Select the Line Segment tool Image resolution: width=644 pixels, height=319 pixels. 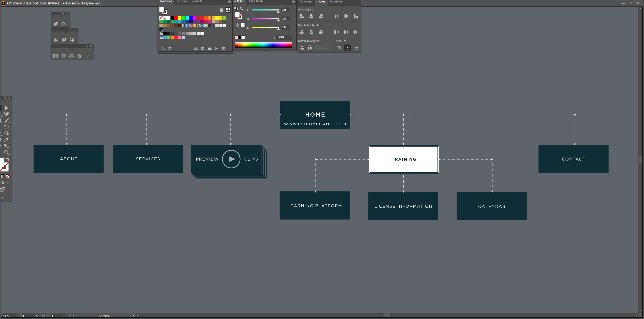point(88,56)
